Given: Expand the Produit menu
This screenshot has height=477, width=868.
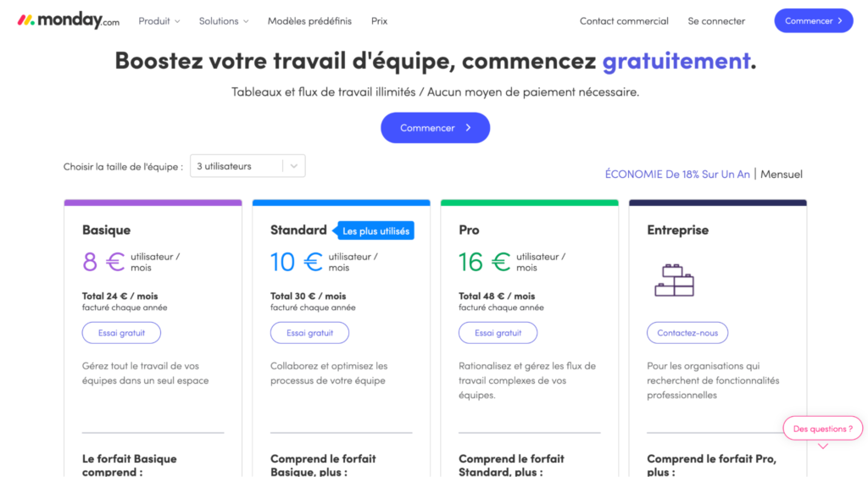Looking at the screenshot, I should (x=159, y=21).
